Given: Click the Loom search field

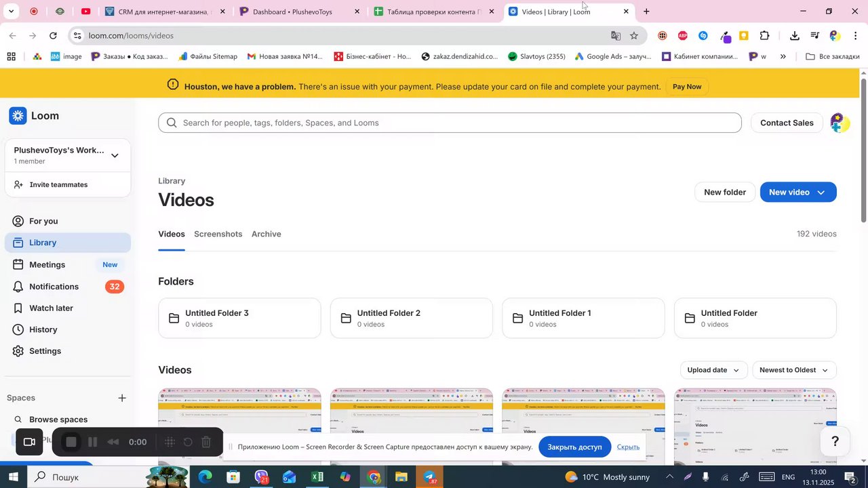Looking at the screenshot, I should click(450, 123).
